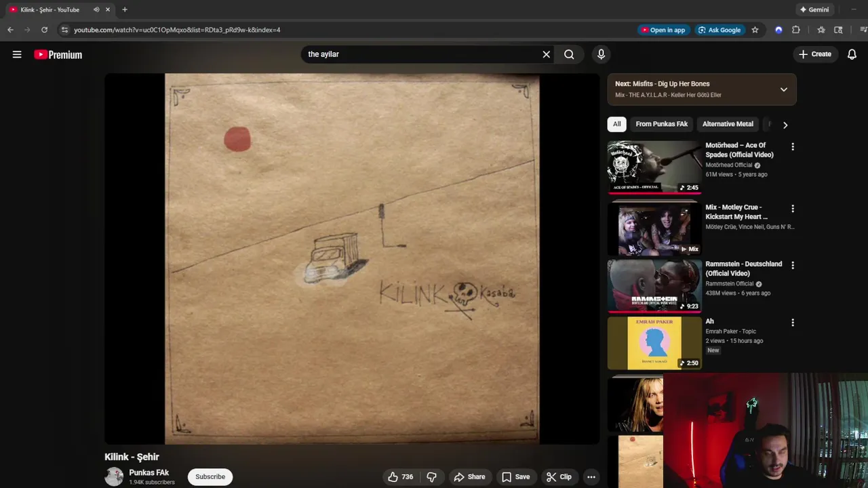The width and height of the screenshot is (868, 488).
Task: Click the browser forward arrow
Action: tap(27, 30)
